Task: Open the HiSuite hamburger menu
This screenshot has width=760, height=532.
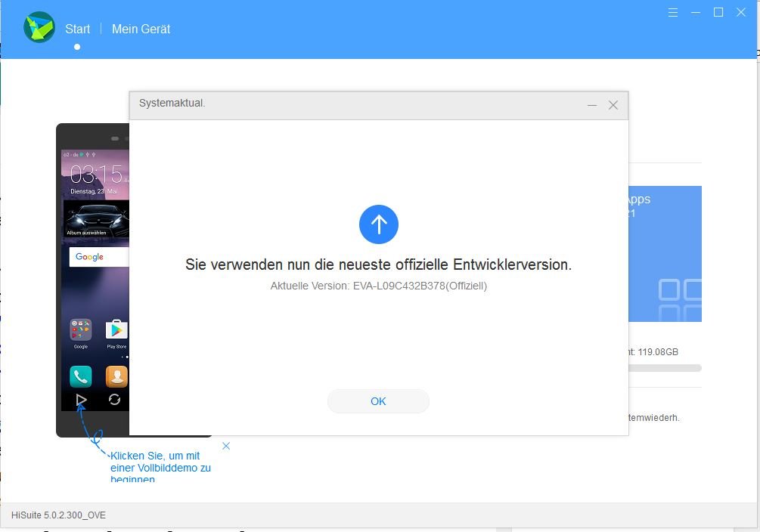Action: [x=673, y=13]
